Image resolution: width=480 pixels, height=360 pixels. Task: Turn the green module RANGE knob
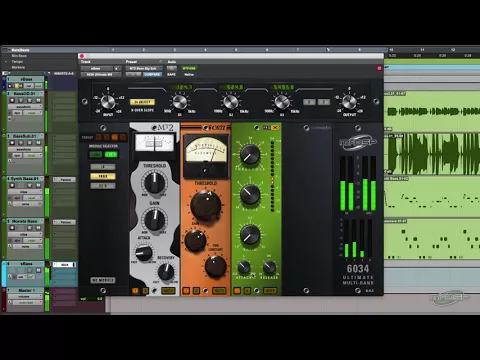(250, 195)
